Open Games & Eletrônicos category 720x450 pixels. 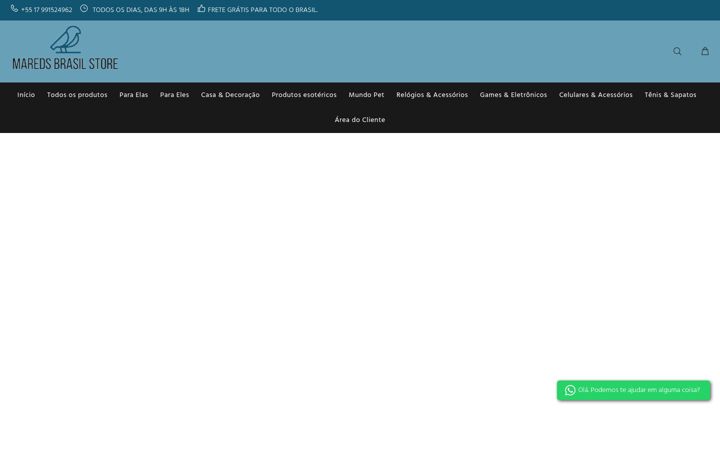tap(513, 95)
